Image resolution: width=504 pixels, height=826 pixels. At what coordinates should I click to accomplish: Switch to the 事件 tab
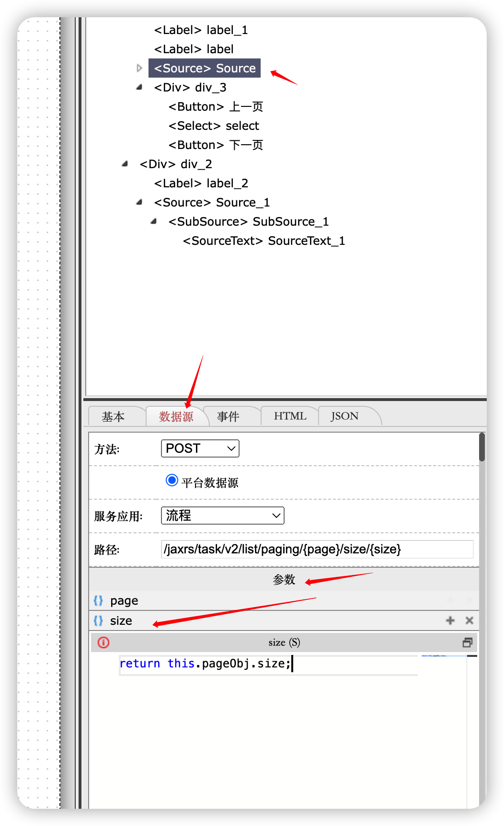228,416
